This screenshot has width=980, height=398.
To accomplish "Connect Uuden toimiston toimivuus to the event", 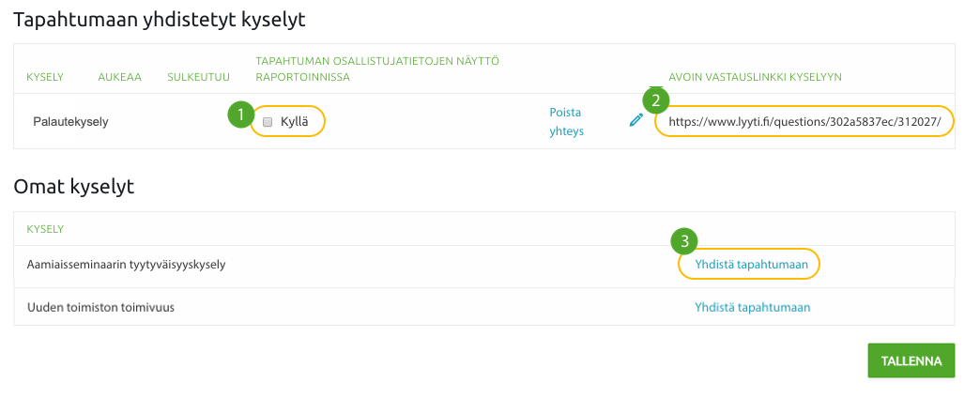I will click(x=753, y=307).
